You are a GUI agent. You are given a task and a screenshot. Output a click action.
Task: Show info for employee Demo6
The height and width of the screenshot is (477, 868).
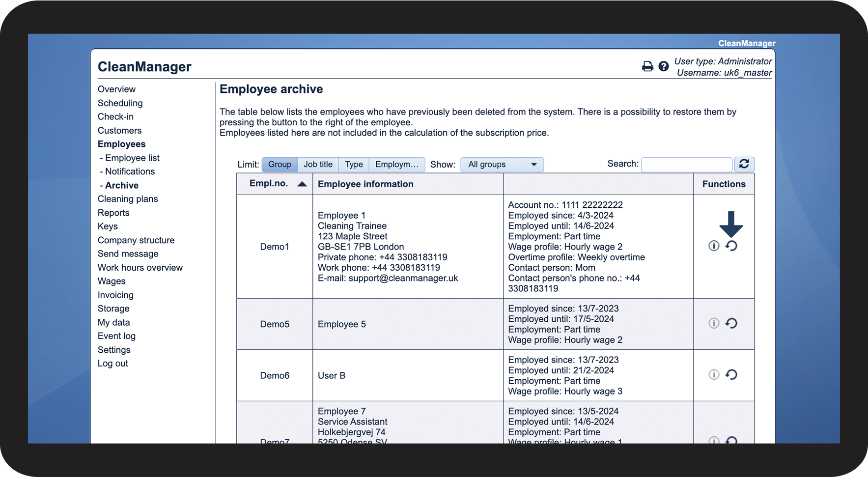[714, 375]
